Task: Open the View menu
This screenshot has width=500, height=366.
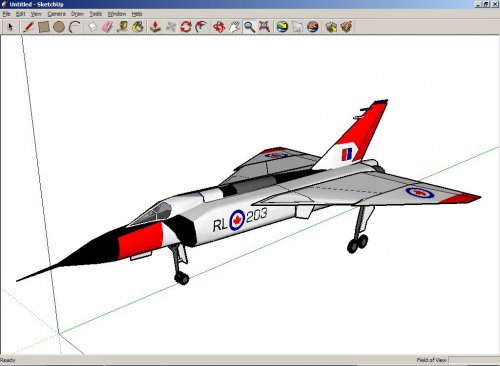Action: tap(36, 14)
